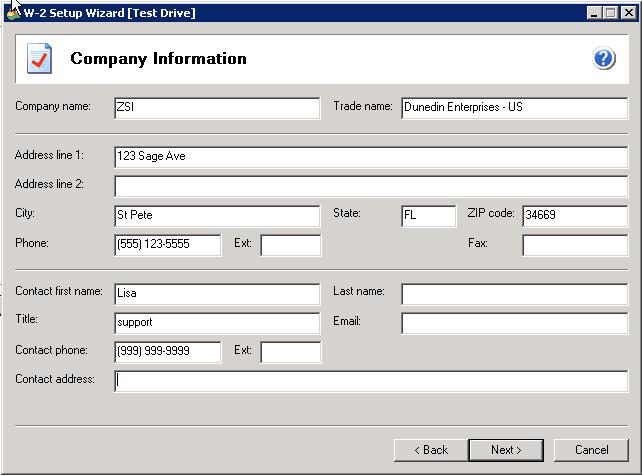Click the Next button
This screenshot has height=476, width=642.
coord(505,450)
